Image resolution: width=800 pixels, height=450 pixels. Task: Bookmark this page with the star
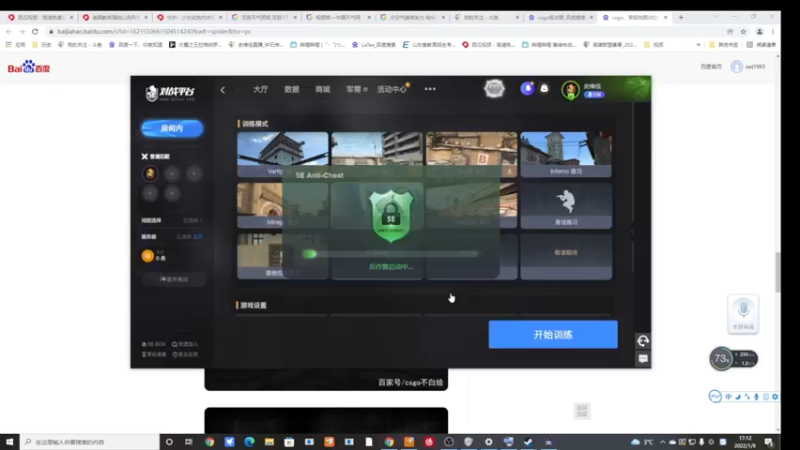point(743,32)
